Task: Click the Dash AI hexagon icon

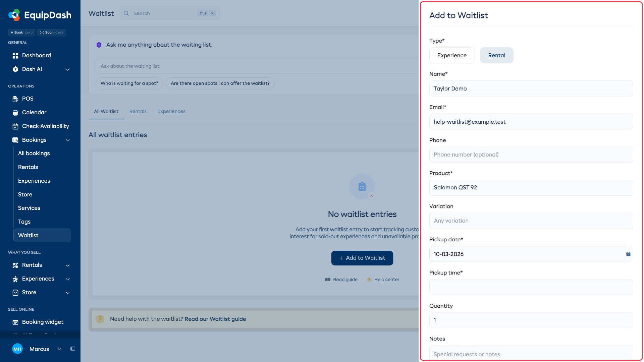Action: coord(15,69)
